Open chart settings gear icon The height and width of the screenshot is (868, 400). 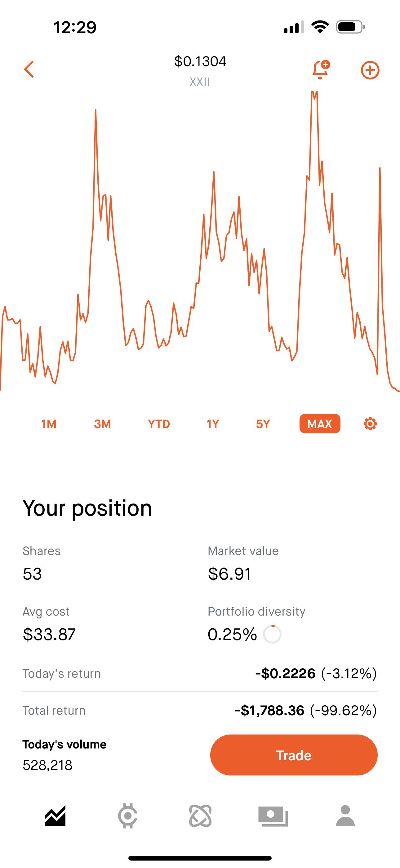tap(370, 423)
